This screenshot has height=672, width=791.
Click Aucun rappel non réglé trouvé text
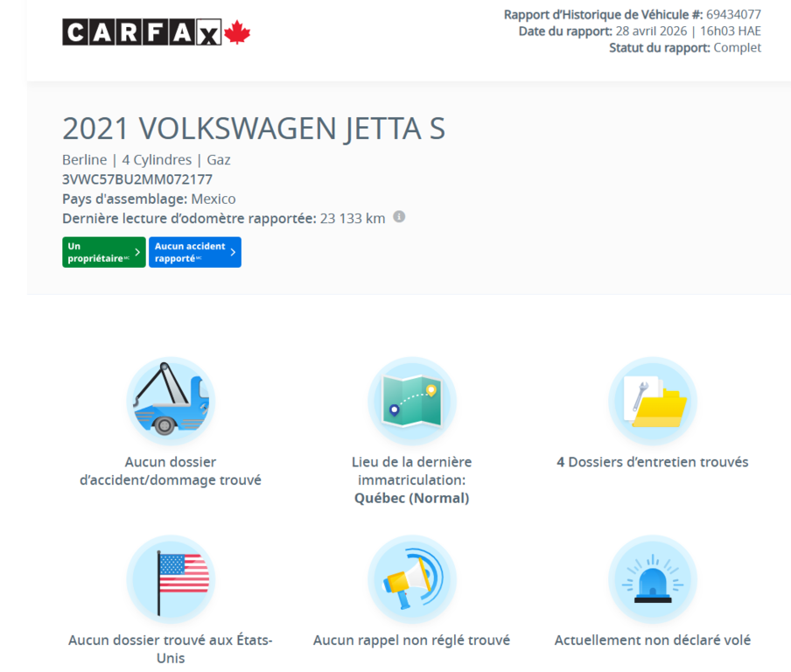[x=411, y=640]
